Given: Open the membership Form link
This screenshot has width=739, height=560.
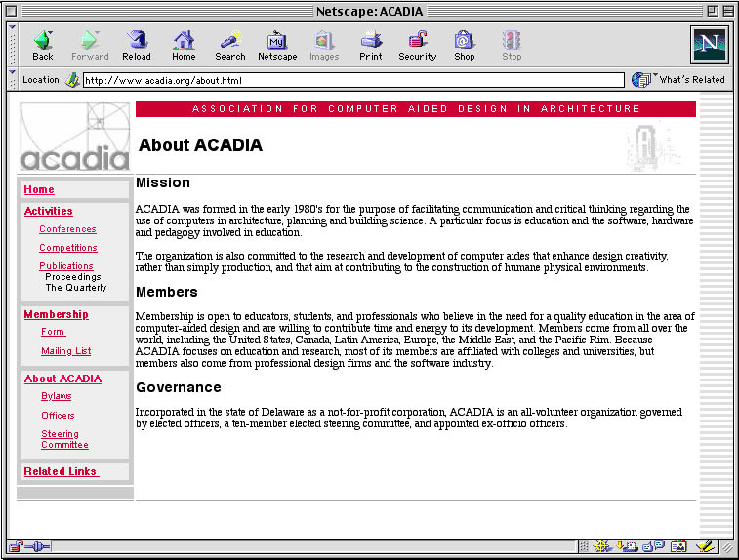Looking at the screenshot, I should (54, 332).
